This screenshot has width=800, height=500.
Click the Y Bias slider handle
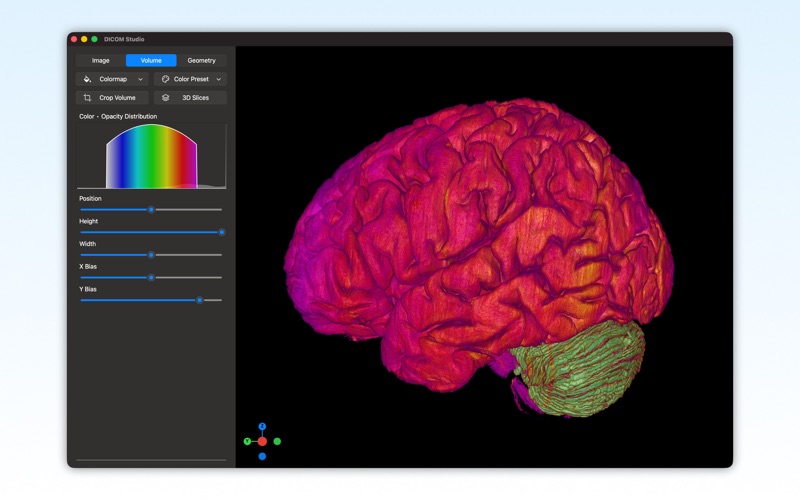(199, 300)
